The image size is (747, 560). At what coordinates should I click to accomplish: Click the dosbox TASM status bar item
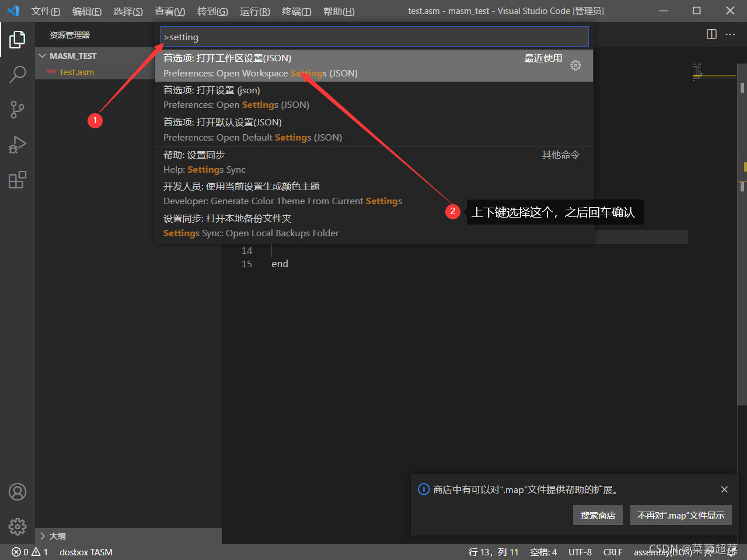[x=86, y=552]
